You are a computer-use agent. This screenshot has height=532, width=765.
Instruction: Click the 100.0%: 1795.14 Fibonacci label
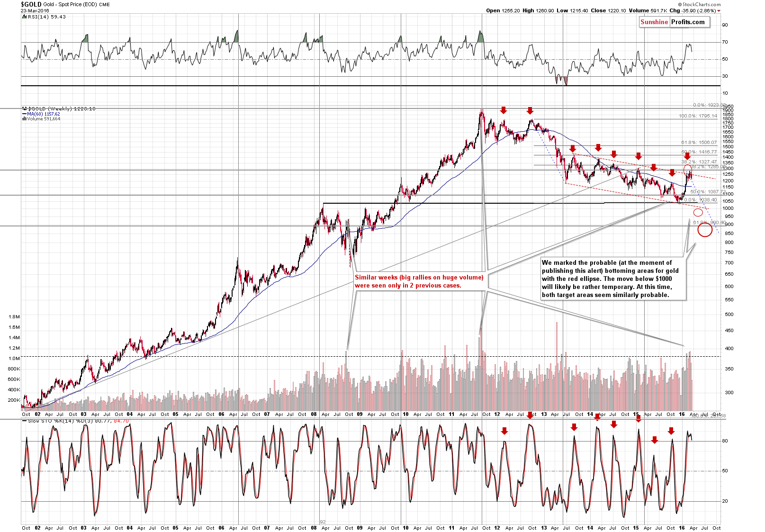click(698, 116)
